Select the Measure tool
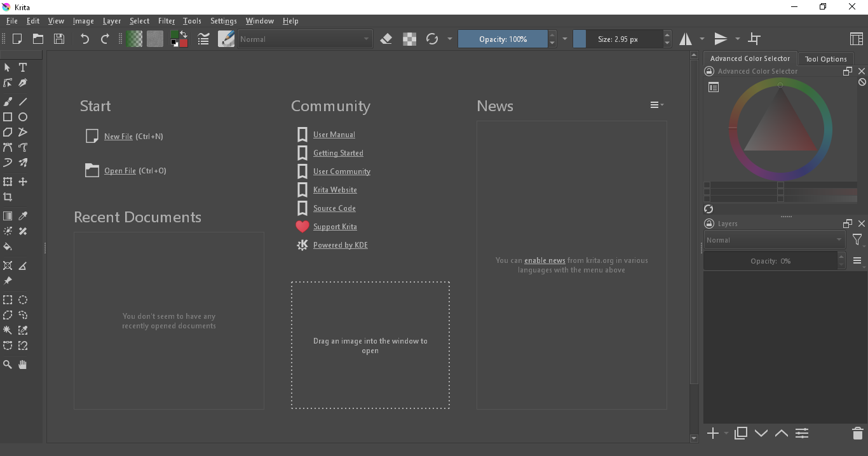 coord(23,265)
